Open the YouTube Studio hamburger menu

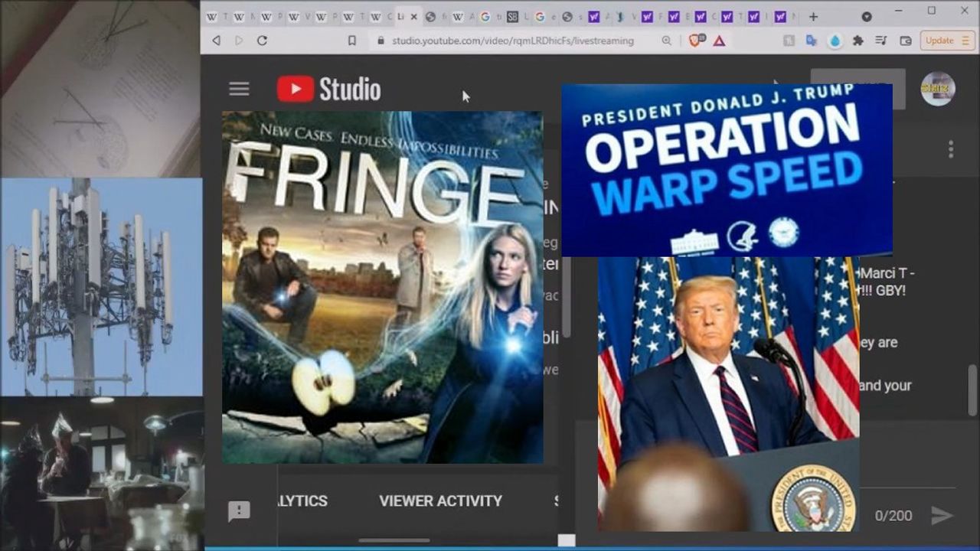click(x=239, y=89)
